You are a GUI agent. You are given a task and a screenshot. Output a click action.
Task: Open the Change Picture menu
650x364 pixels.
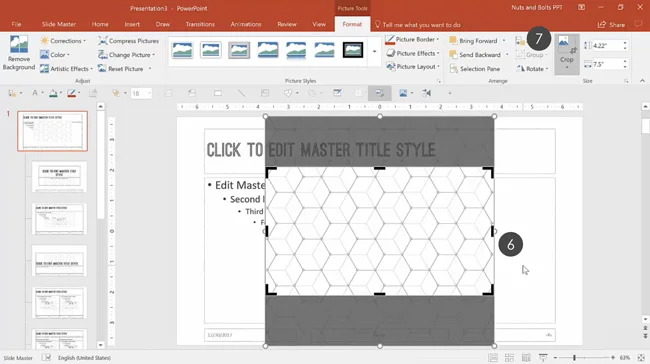126,55
